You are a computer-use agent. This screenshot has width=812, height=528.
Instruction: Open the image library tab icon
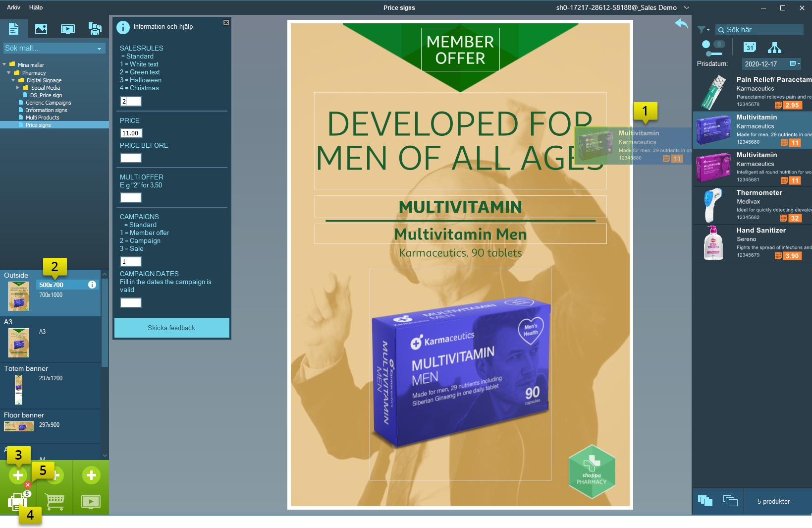pyautogui.click(x=41, y=29)
